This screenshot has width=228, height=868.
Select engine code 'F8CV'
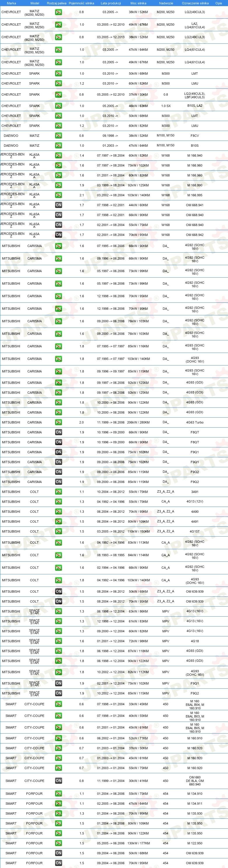[x=195, y=136]
